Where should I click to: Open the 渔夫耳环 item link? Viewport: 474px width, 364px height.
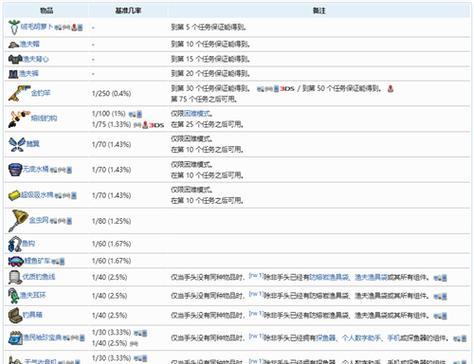(x=33, y=295)
